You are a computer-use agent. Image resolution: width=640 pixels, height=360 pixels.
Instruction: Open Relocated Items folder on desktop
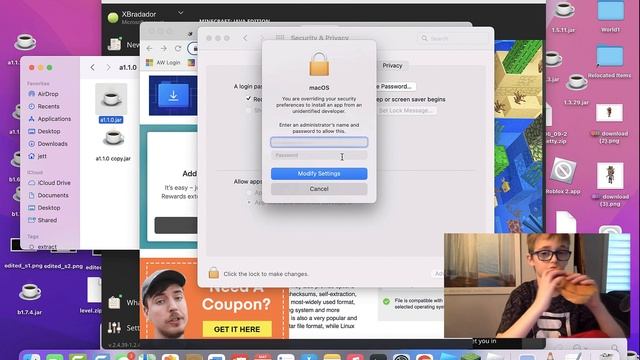tap(610, 61)
